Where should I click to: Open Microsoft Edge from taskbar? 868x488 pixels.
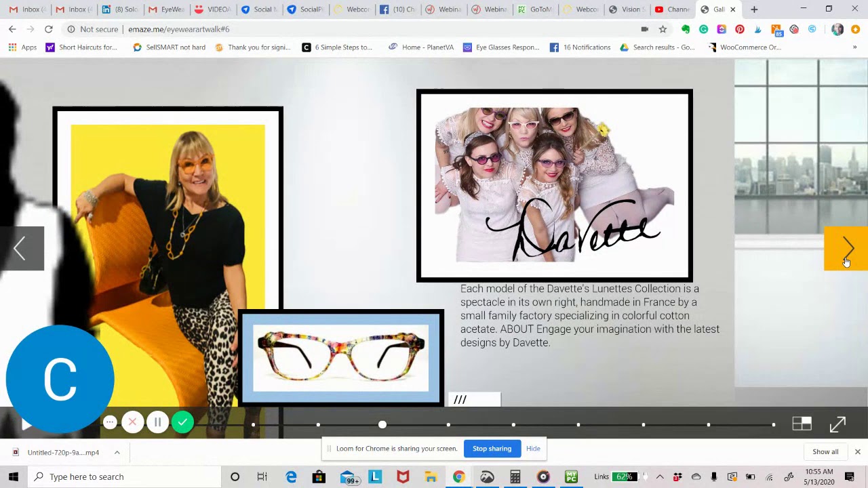point(291,476)
